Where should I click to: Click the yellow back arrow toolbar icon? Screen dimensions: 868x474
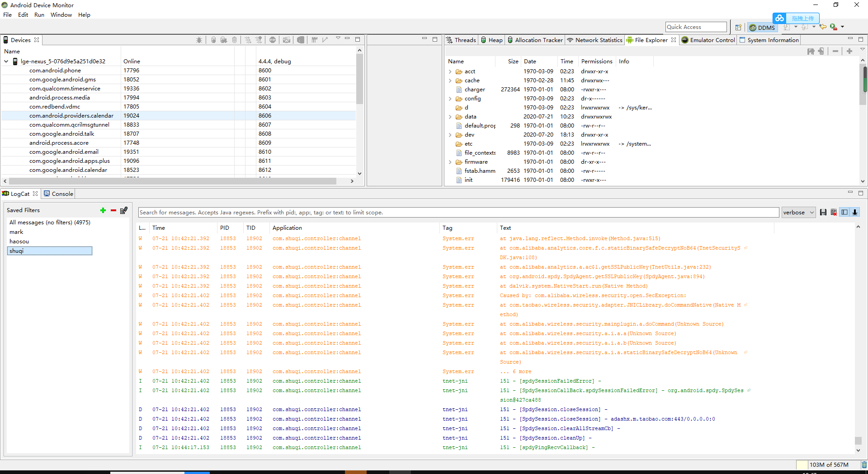click(823, 27)
